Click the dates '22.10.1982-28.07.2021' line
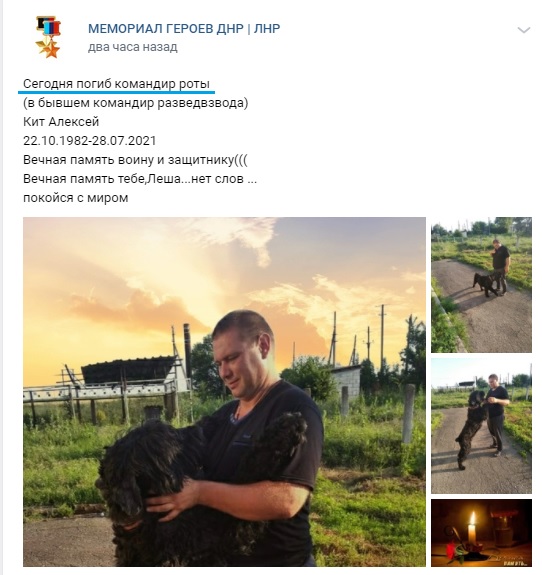This screenshot has width=542, height=575. click(89, 141)
